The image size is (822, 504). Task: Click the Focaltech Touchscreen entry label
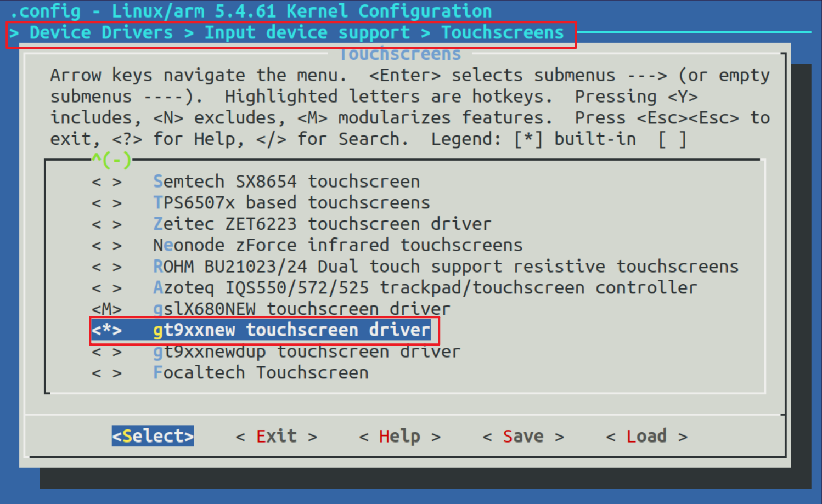click(261, 373)
